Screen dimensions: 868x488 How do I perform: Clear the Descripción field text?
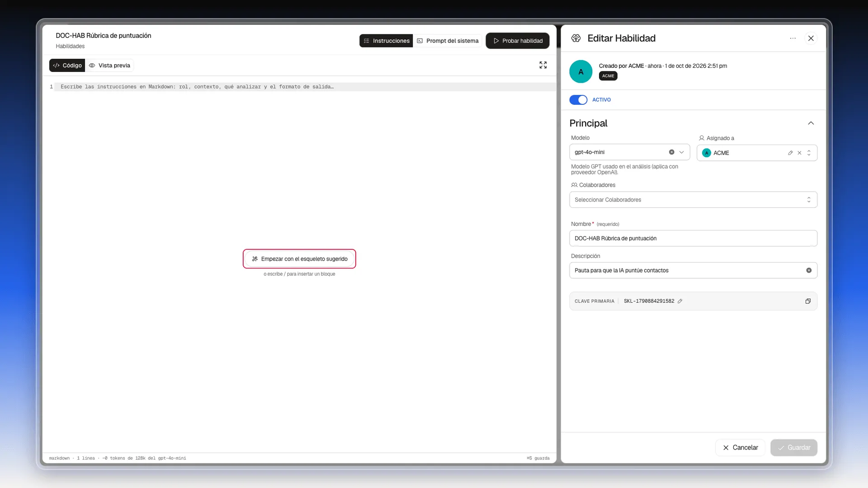point(809,270)
